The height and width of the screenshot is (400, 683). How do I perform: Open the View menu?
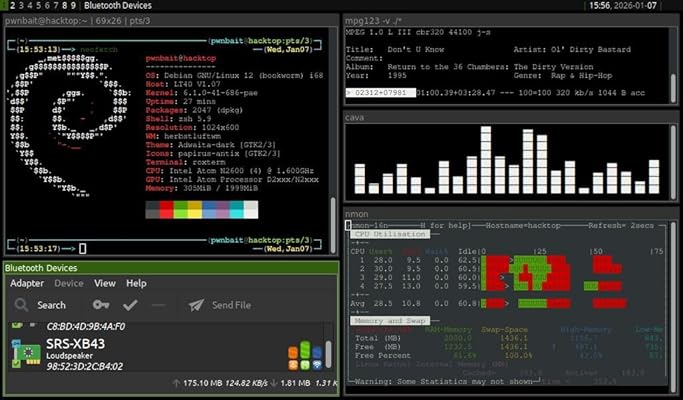click(107, 283)
